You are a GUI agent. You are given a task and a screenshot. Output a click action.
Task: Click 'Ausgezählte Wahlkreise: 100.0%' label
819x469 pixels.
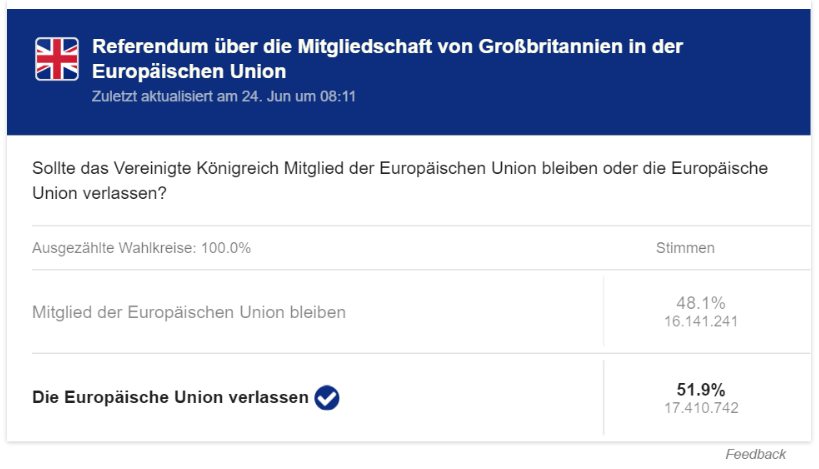pos(142,248)
